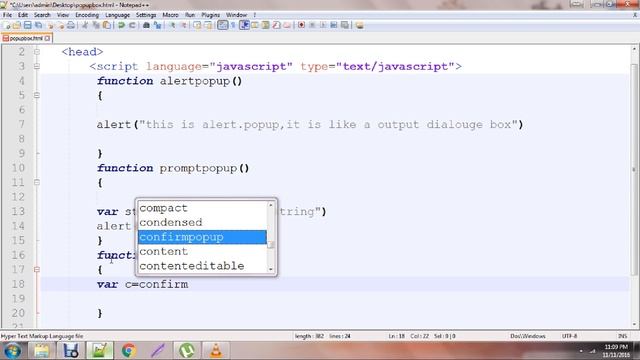This screenshot has width=640, height=360.
Task: Collapse the fold marker on line 11
Action: 37,182
